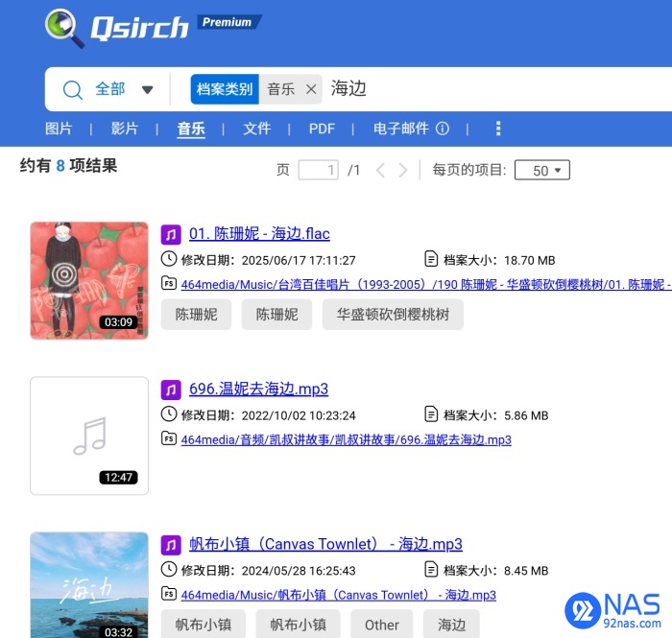Switch to the 影片 category tab
672x638 pixels.
click(x=124, y=129)
